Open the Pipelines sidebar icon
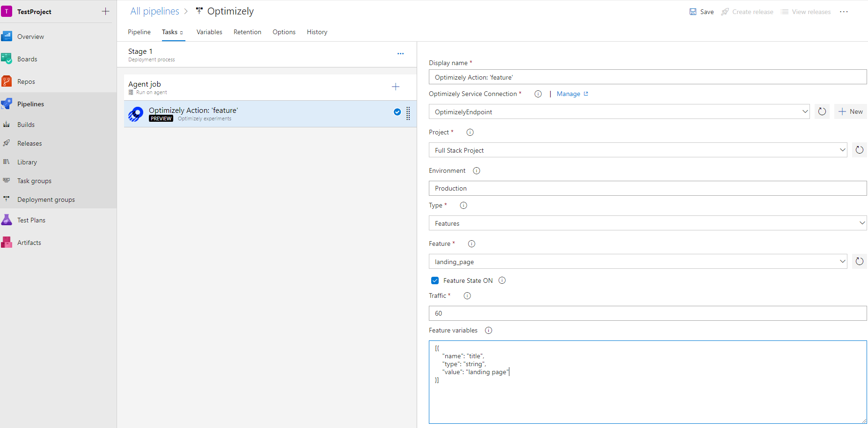 point(7,104)
